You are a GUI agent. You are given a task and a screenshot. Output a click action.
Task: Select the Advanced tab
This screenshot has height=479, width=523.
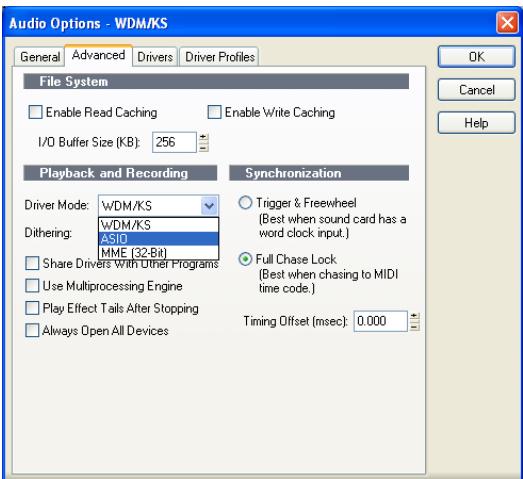click(98, 55)
